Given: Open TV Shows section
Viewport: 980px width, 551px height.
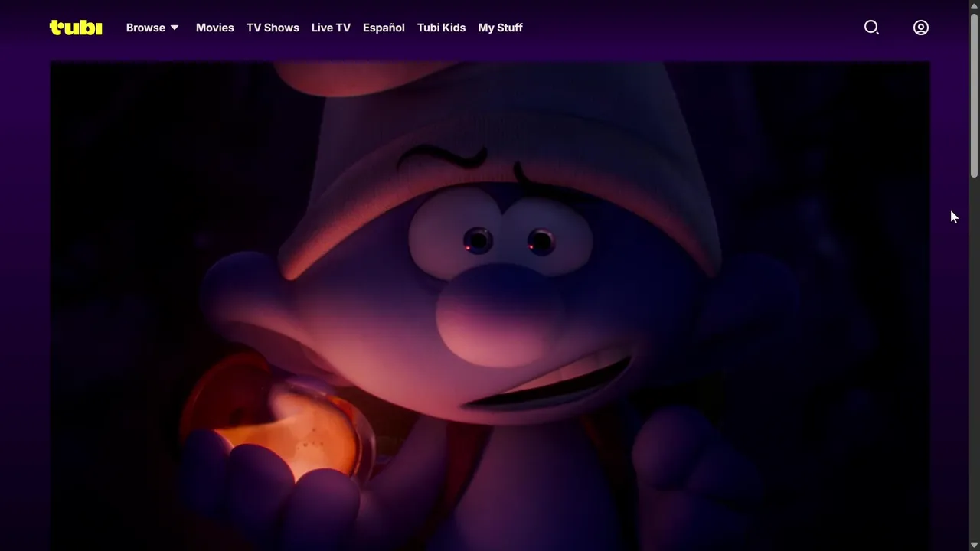Looking at the screenshot, I should [x=273, y=28].
